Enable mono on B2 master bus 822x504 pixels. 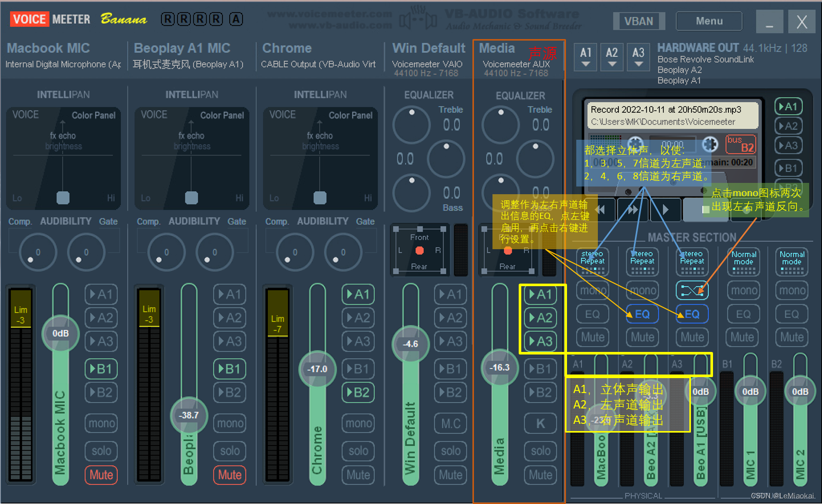point(792,291)
